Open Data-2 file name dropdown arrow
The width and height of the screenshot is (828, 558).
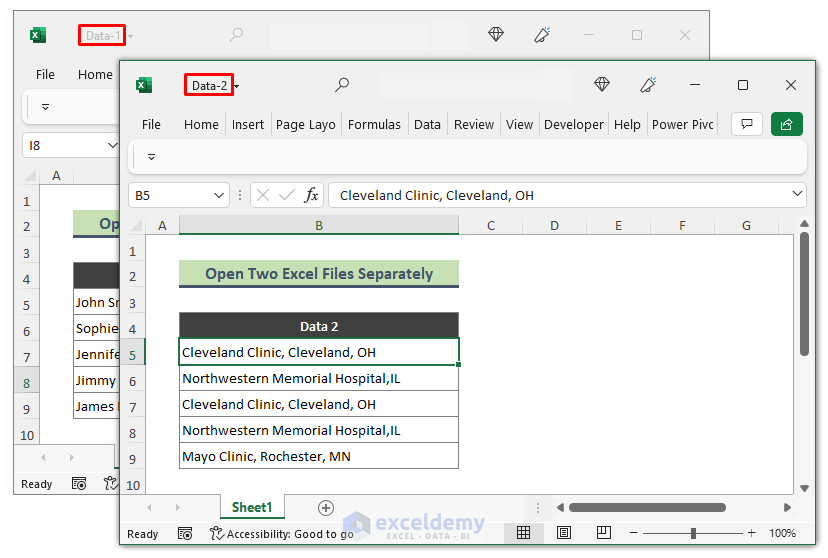point(237,87)
